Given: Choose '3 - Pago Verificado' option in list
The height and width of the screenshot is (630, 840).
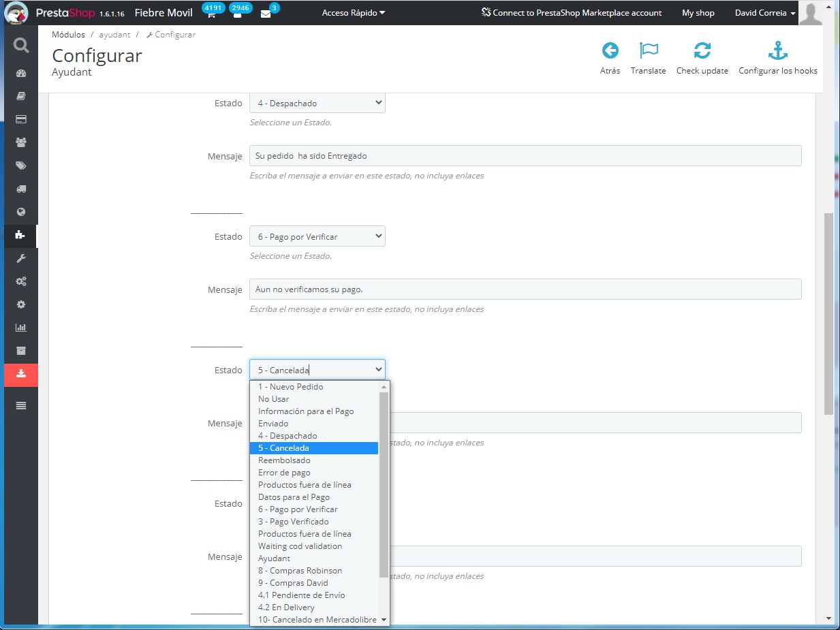Looking at the screenshot, I should 293,522.
